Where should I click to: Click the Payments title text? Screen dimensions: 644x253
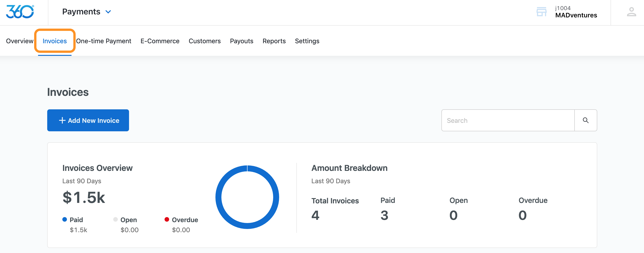tap(81, 12)
